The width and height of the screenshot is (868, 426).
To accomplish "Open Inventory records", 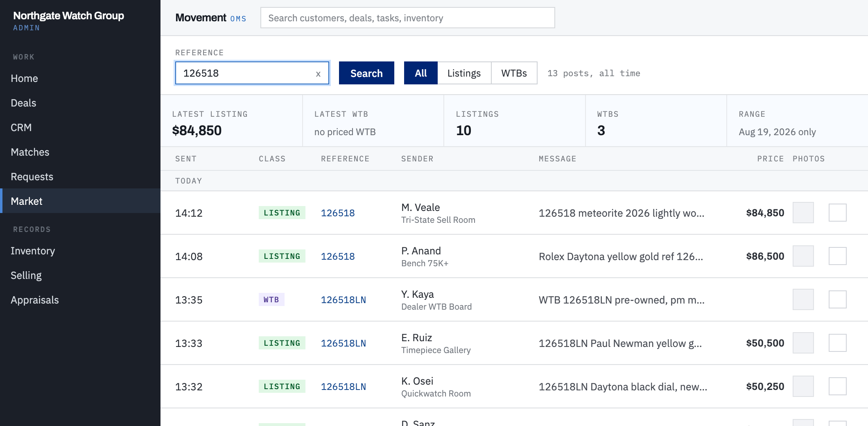I will point(80,251).
